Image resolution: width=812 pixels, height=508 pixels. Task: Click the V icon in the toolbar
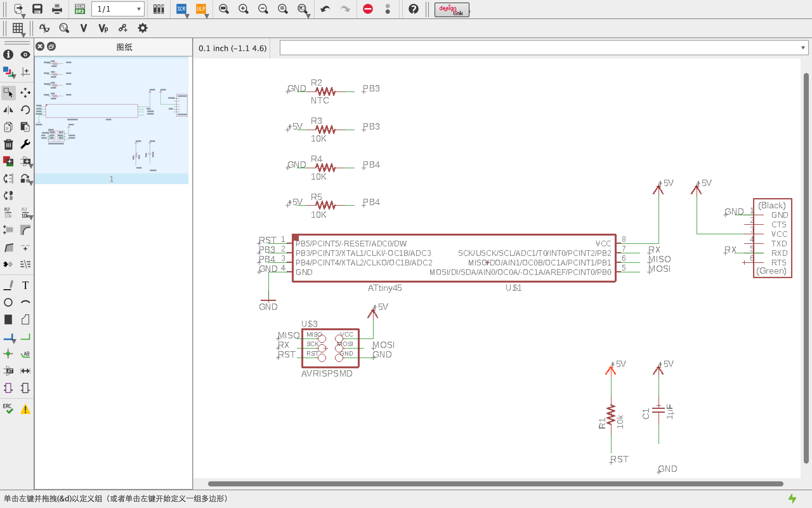tap(83, 28)
